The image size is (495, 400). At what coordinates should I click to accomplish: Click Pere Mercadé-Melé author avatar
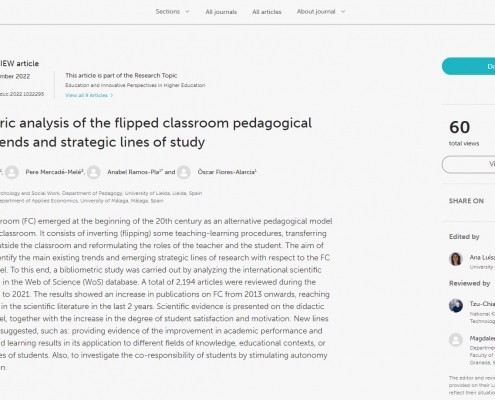(12, 172)
